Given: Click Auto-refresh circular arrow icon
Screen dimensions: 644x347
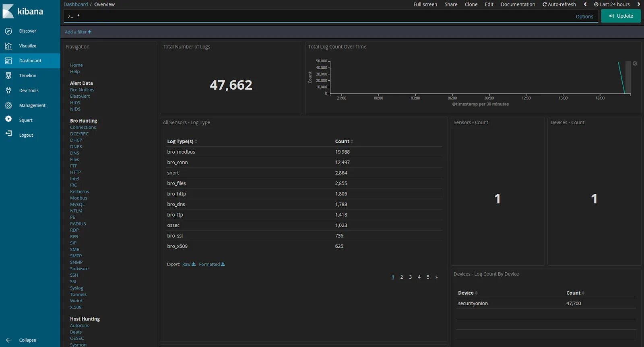Looking at the screenshot, I should 545,4.
